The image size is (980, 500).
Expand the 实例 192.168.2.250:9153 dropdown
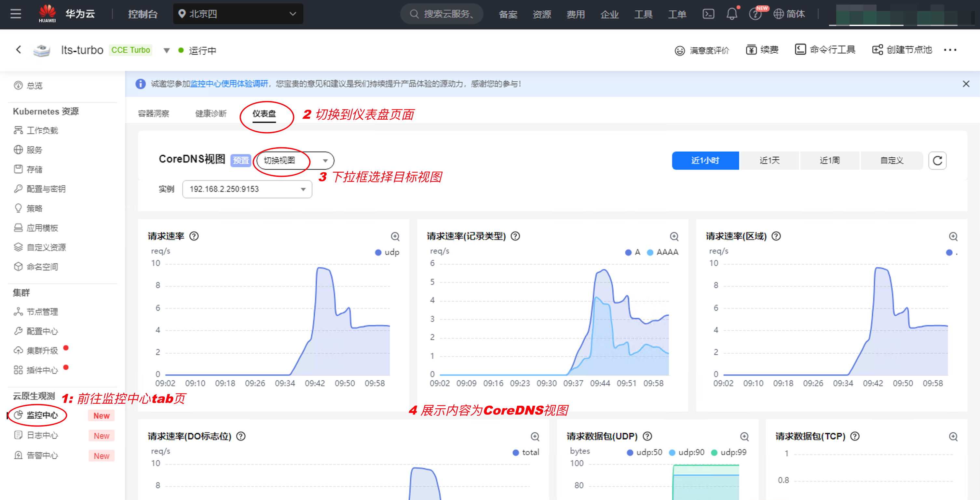[247, 189]
